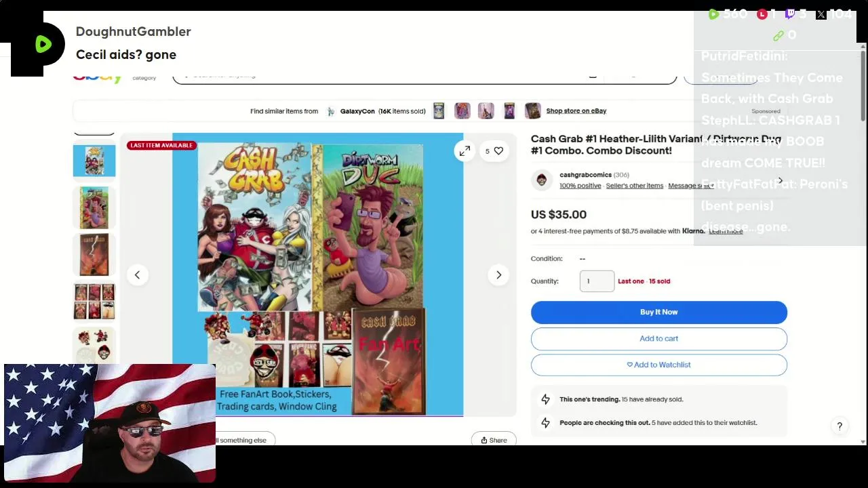Select Cash Grab Fan Art thumbnail
Viewport: 868px width, 488px height.
tap(94, 255)
